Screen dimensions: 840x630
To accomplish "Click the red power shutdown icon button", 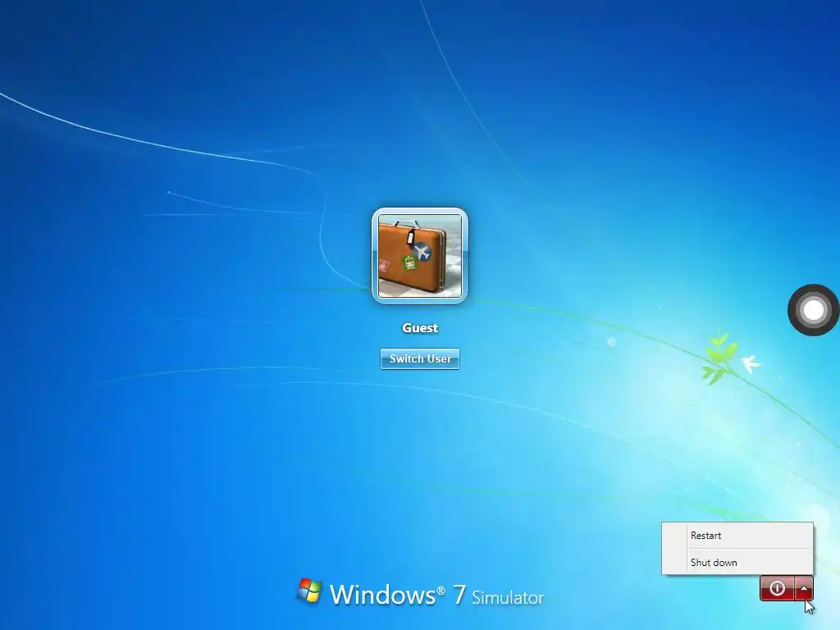I will 778,588.
